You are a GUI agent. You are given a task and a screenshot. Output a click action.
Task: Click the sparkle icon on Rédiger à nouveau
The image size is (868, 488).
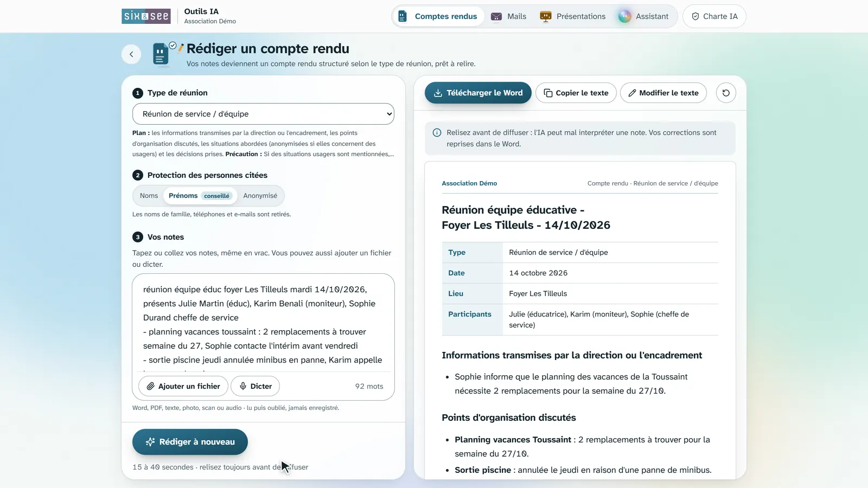[150, 442]
